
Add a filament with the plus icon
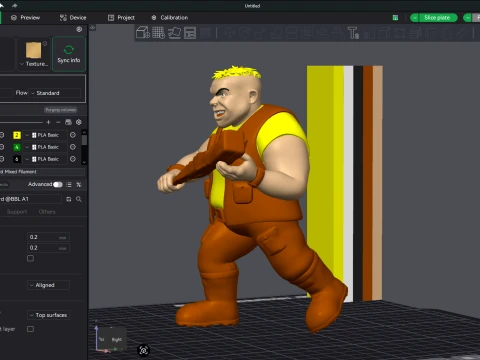(48, 122)
